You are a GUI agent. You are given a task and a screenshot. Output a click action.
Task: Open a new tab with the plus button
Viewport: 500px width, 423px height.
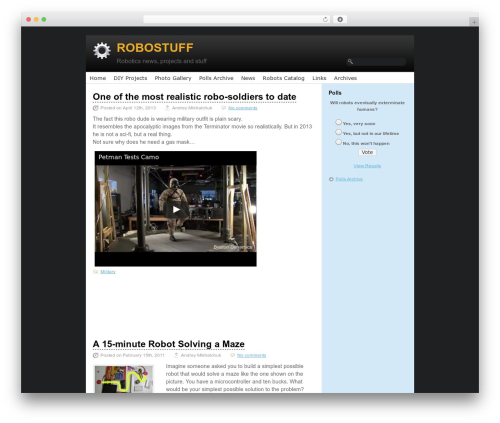click(x=474, y=22)
